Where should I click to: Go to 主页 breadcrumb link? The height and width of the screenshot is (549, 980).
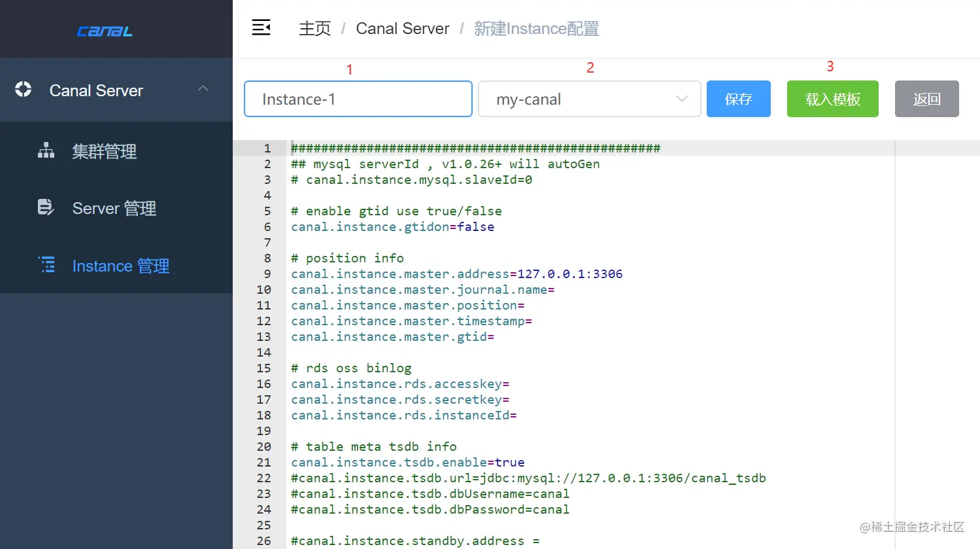coord(314,28)
